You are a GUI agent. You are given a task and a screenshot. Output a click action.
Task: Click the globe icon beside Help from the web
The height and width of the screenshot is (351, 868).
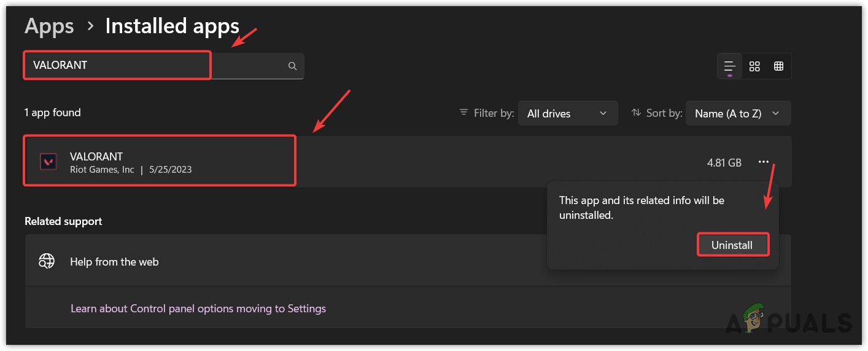[47, 261]
